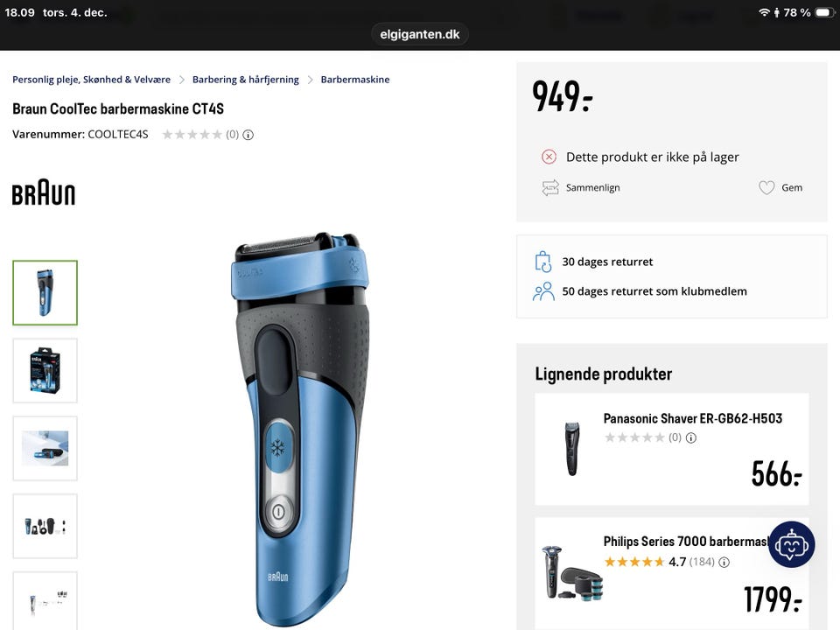Viewport: 840px width, 630px height.
Task: Click the klubmedlem people icon
Action: coord(543,291)
